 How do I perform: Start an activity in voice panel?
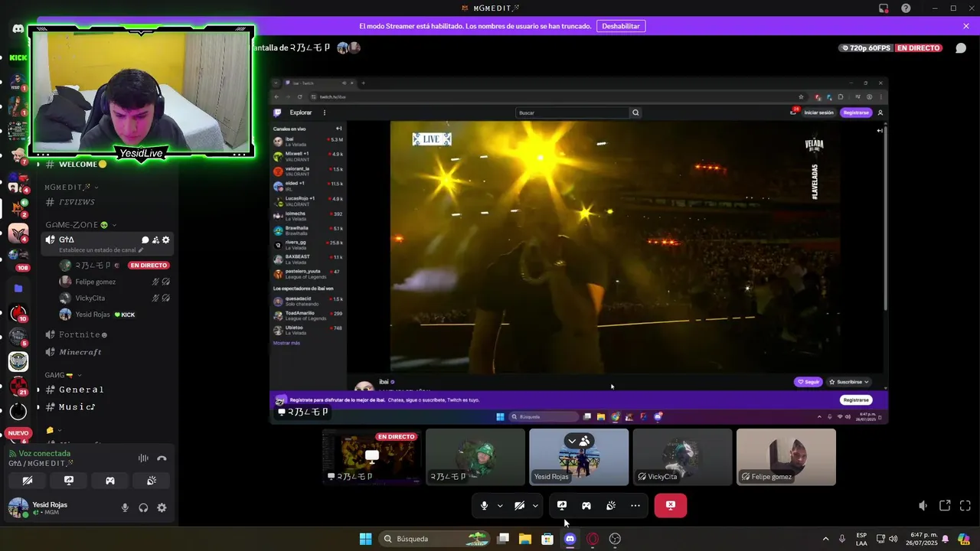pyautogui.click(x=110, y=481)
